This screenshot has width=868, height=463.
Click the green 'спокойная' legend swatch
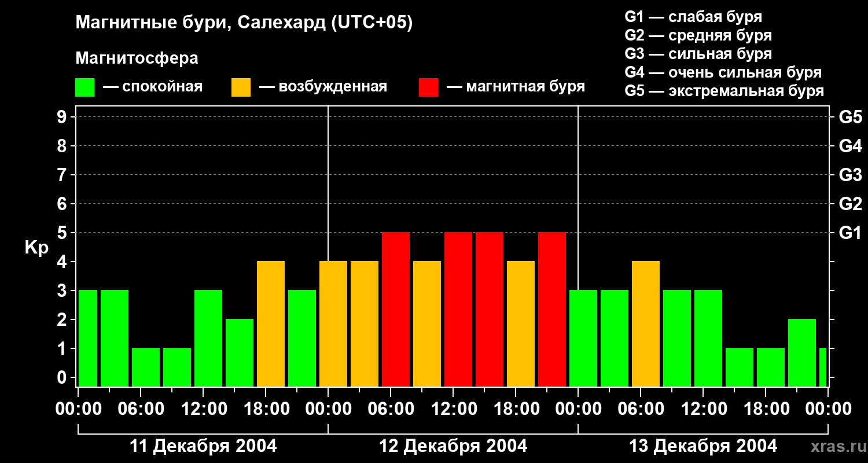click(85, 87)
